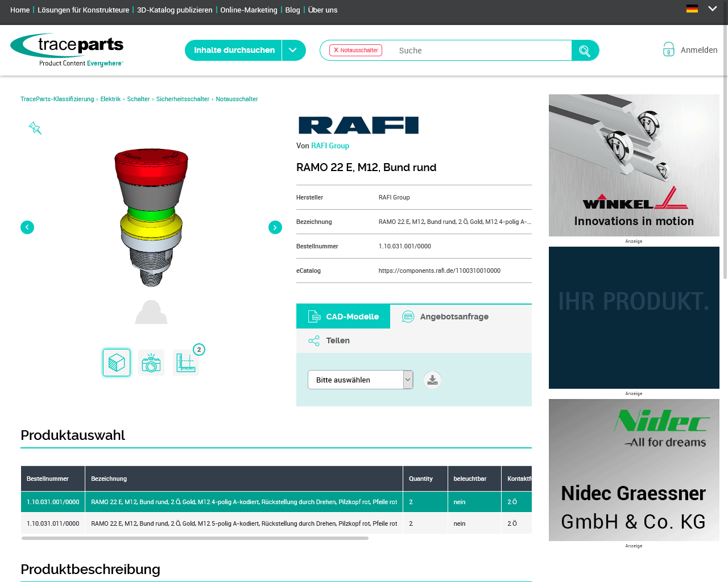728x582 pixels.
Task: Go to Schalter breadcrumb
Action: pyautogui.click(x=138, y=99)
